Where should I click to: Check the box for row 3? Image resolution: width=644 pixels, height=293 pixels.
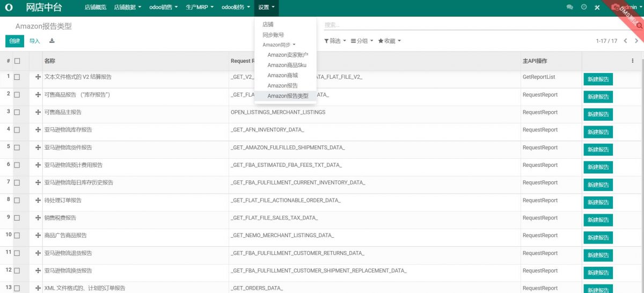click(x=17, y=112)
